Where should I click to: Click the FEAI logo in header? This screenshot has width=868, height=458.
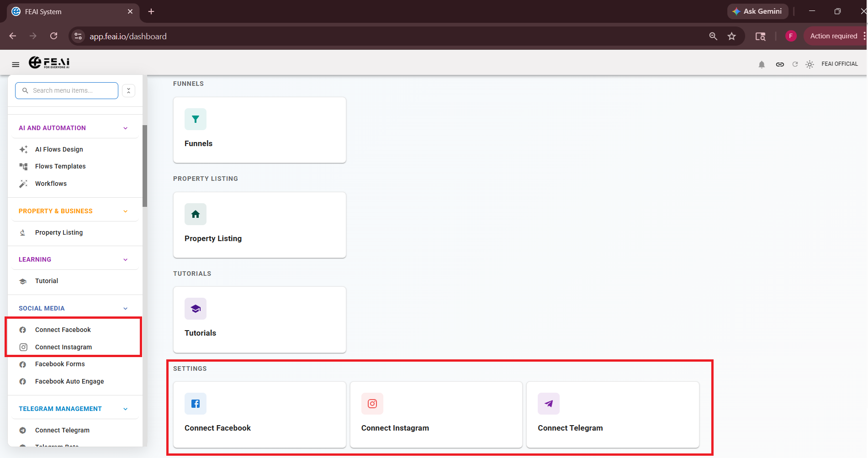coord(49,63)
